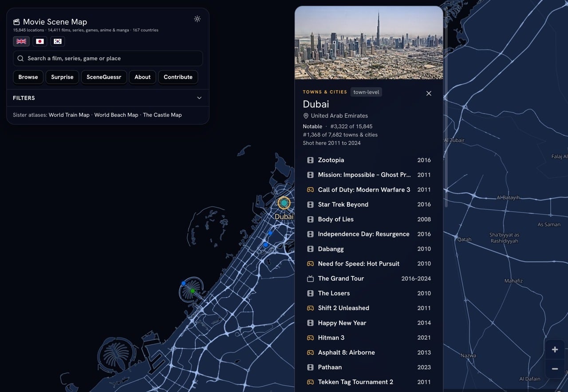Click the film icon beside Happy New Year
568x392 pixels.
click(x=311, y=323)
